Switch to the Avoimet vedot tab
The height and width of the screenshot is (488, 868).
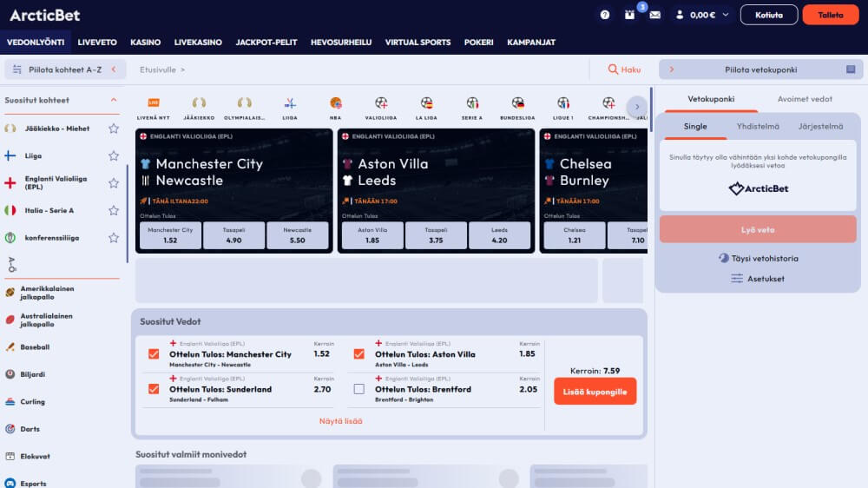pyautogui.click(x=805, y=99)
